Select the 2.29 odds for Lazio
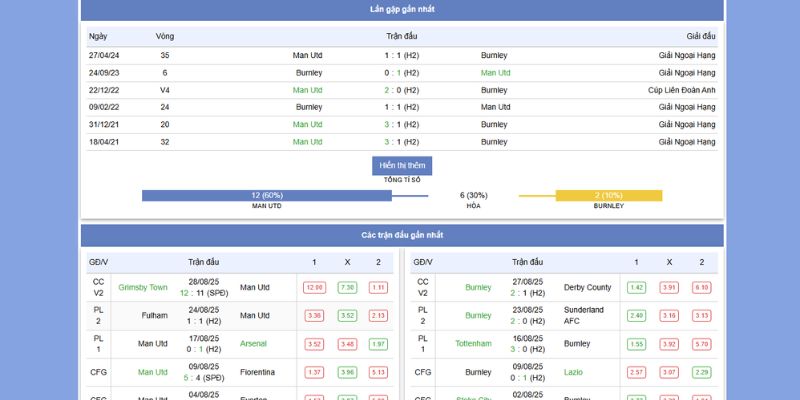The image size is (800, 400). (701, 372)
